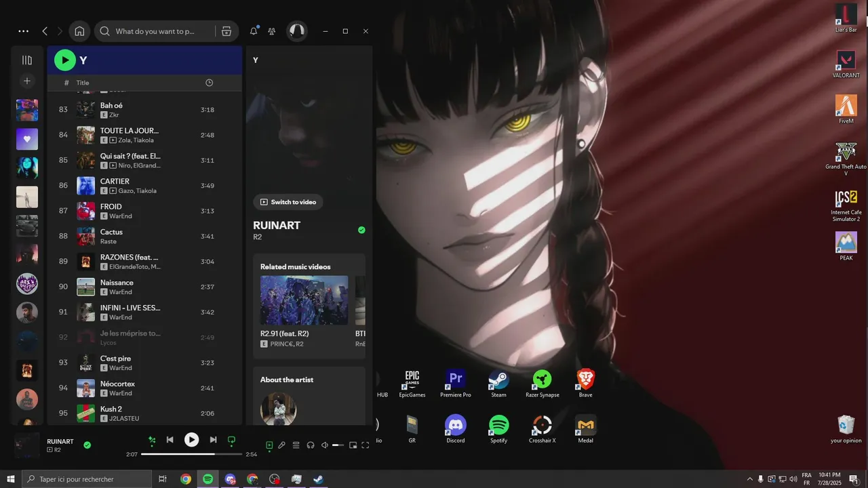Open the Browse icon in search bar
The height and width of the screenshot is (488, 868).
(226, 31)
